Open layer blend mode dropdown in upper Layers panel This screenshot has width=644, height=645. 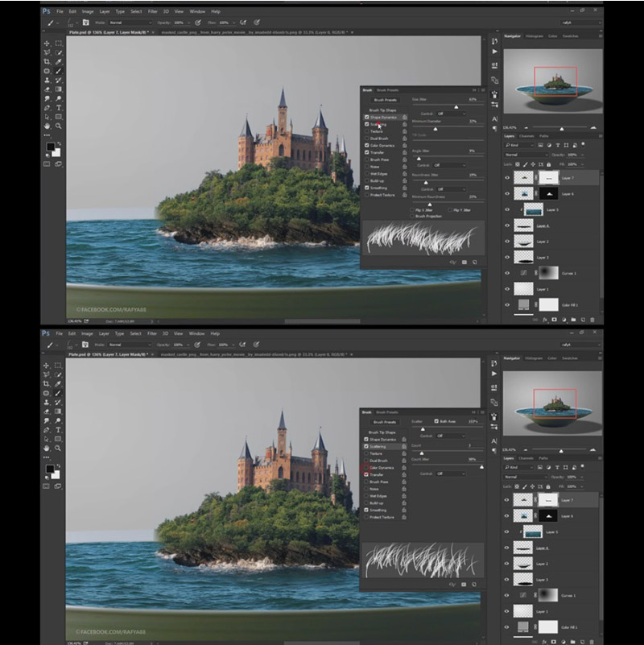pos(526,155)
